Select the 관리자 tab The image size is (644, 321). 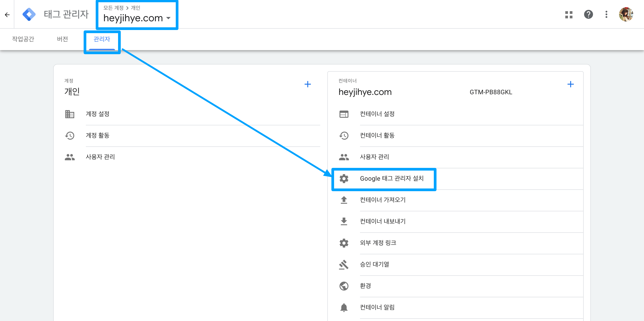(x=102, y=39)
